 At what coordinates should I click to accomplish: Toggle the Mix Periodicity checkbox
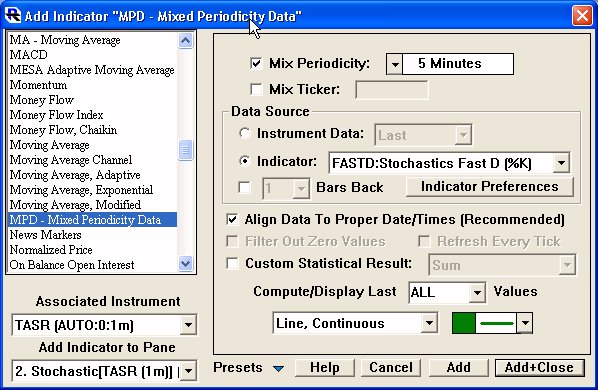click(x=256, y=63)
